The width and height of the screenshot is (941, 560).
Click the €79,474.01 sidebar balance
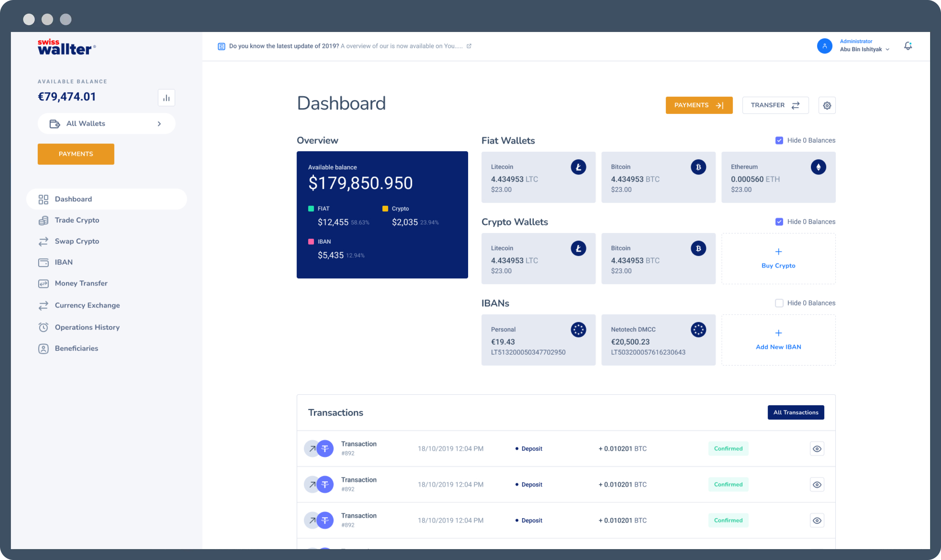[67, 97]
